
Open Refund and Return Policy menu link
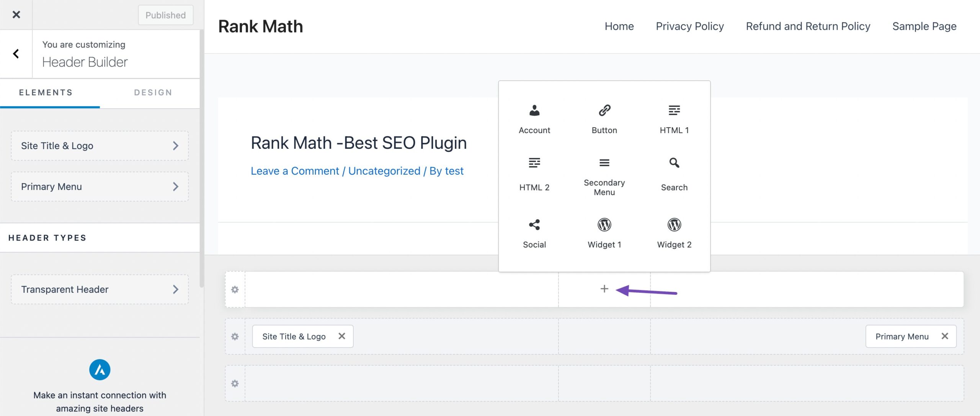[x=808, y=26]
